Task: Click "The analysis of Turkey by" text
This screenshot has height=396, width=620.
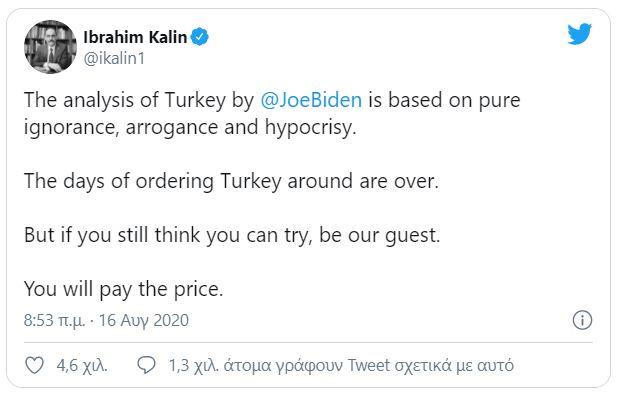Action: [139, 100]
